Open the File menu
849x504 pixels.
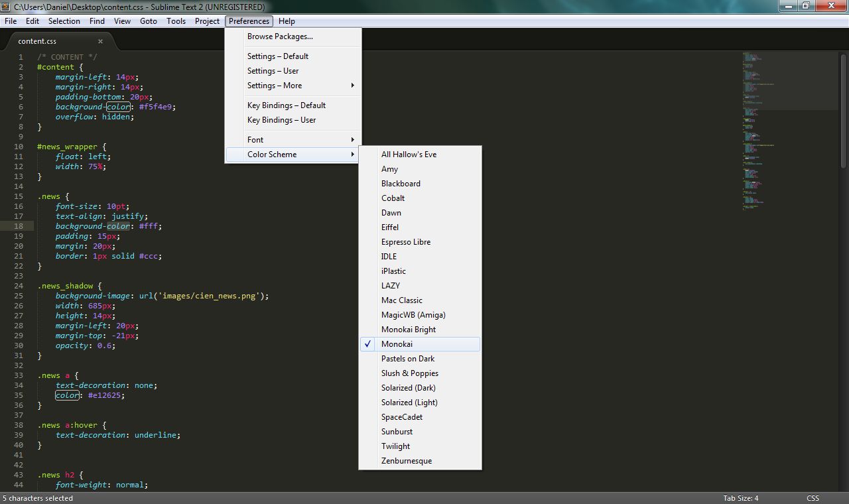(11, 21)
